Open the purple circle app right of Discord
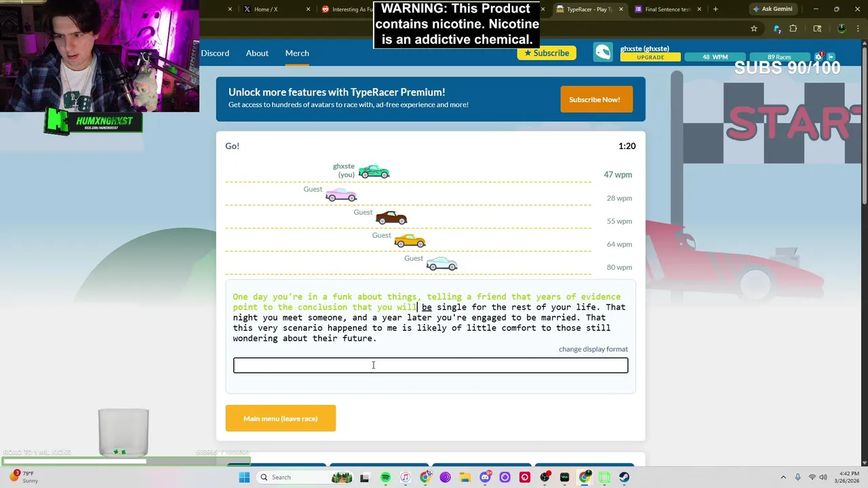 point(505,477)
